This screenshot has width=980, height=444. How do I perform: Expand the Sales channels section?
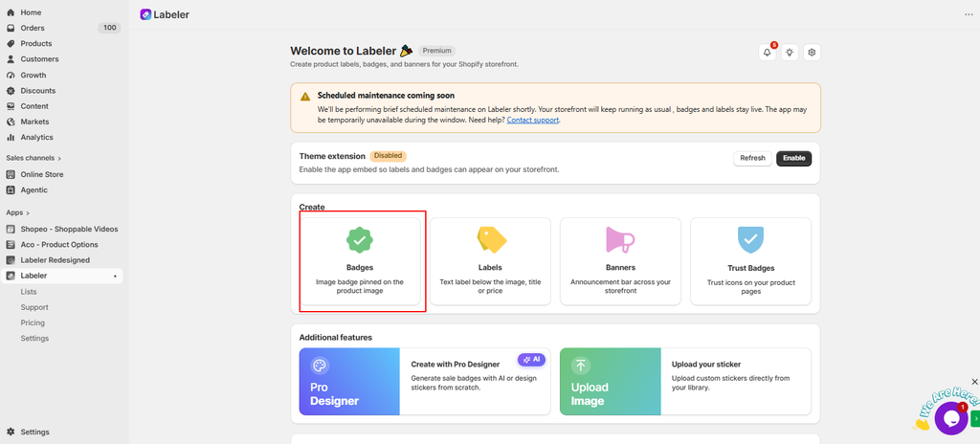[x=33, y=158]
